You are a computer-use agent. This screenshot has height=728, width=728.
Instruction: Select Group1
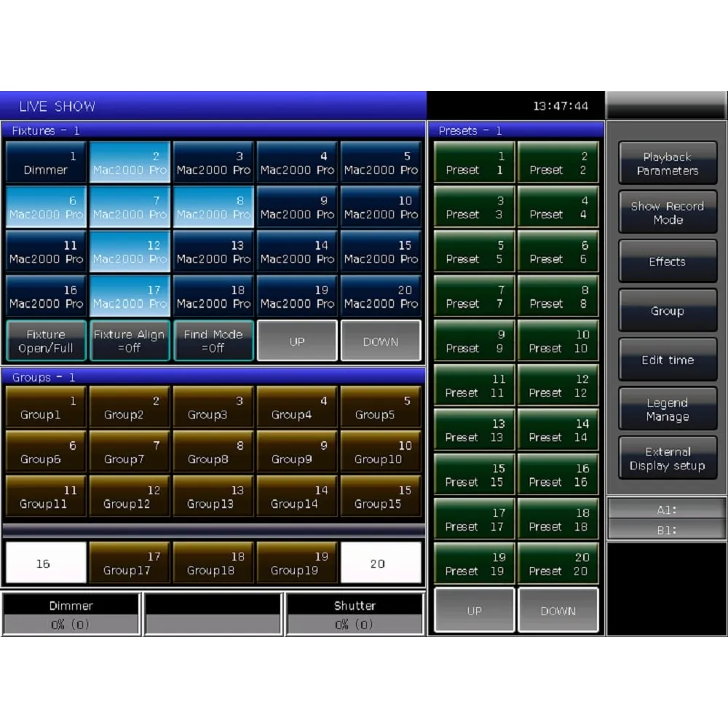coord(46,407)
